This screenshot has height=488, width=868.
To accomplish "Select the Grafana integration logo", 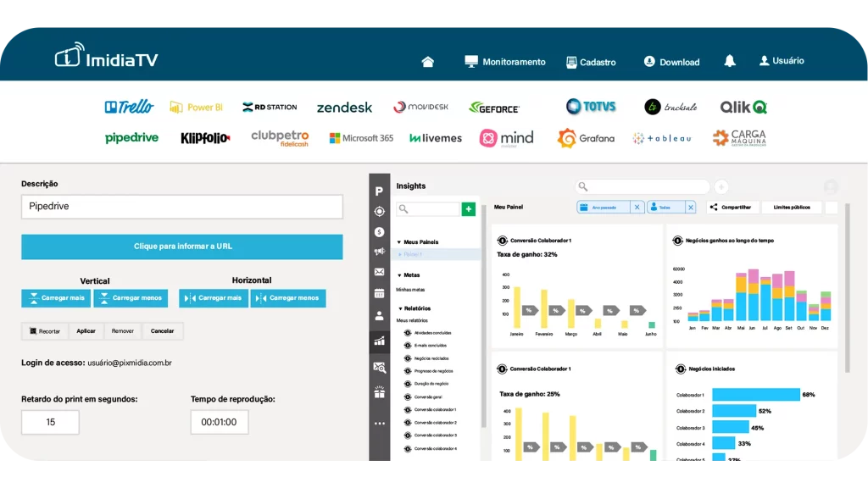I will [586, 138].
